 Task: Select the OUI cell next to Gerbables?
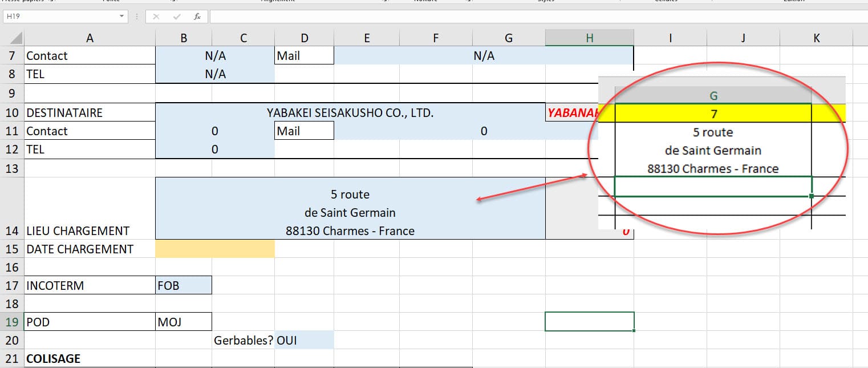(x=304, y=341)
